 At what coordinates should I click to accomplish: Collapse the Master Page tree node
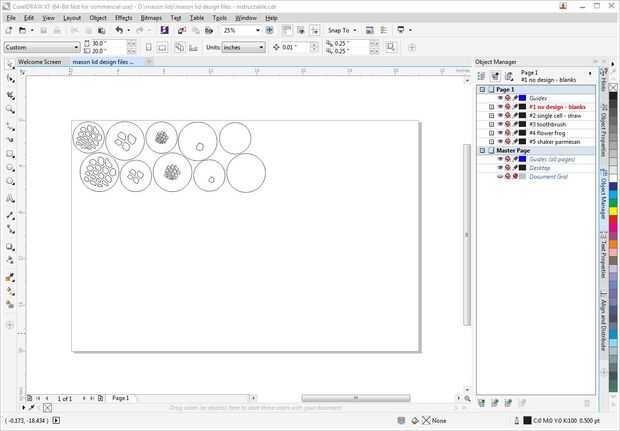[x=482, y=150]
